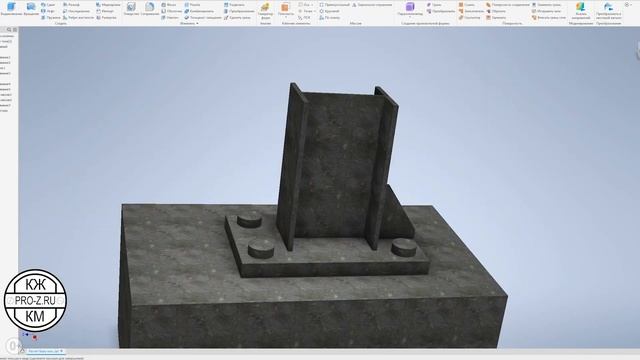Open the Point (Точка) dropdown arrow

click(315, 11)
